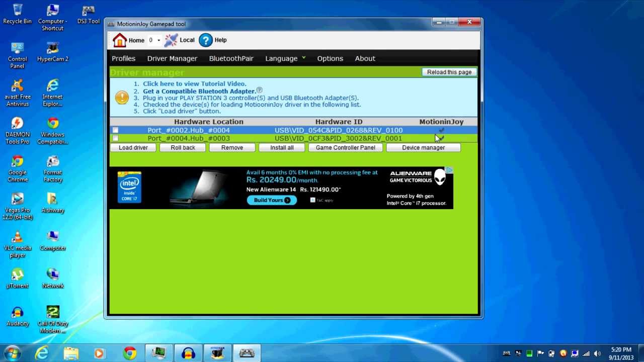
Task: Open Recycle Bin desktop icon
Action: (x=17, y=14)
